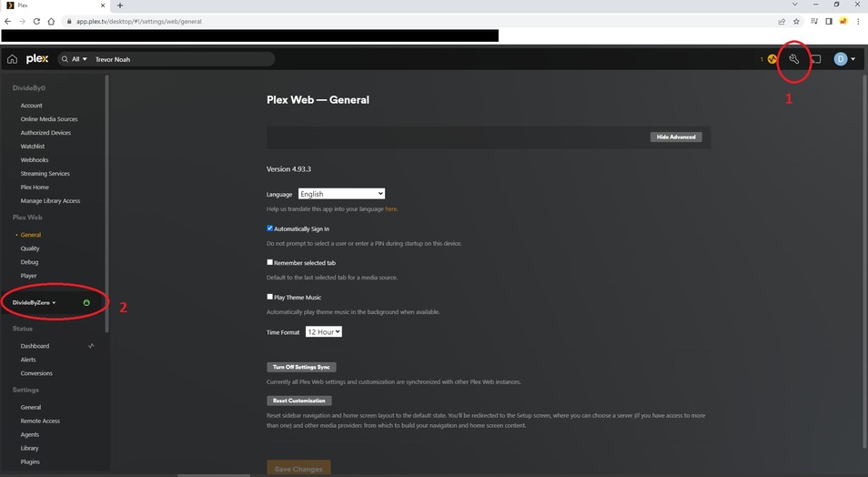The height and width of the screenshot is (477, 868).
Task: Uncheck Automatically Sign In
Action: pos(269,228)
